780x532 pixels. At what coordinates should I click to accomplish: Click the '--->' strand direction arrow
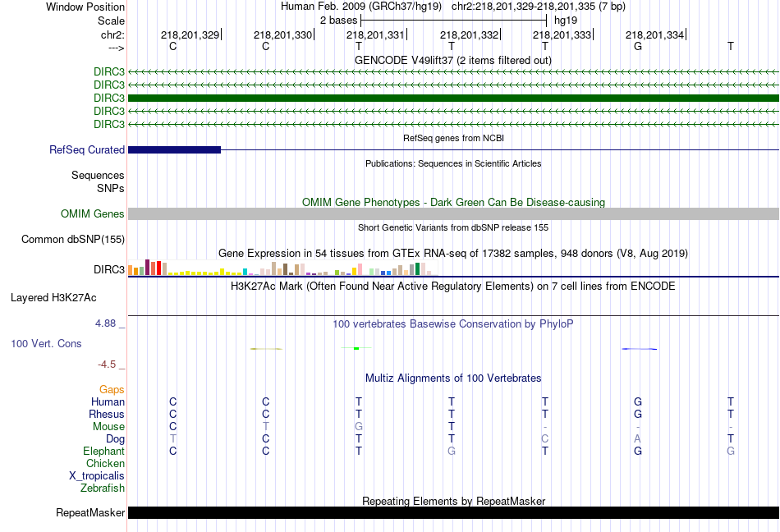(117, 48)
